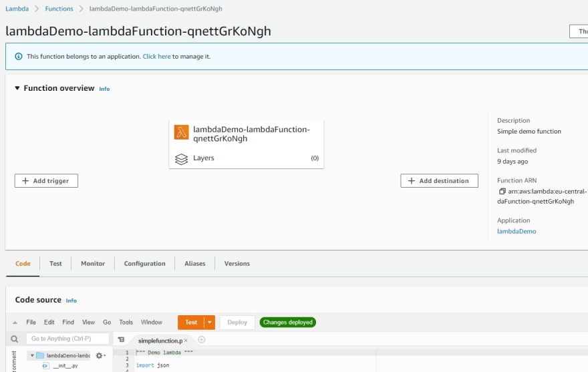Click the Lambda breadcrumb link

click(x=17, y=9)
